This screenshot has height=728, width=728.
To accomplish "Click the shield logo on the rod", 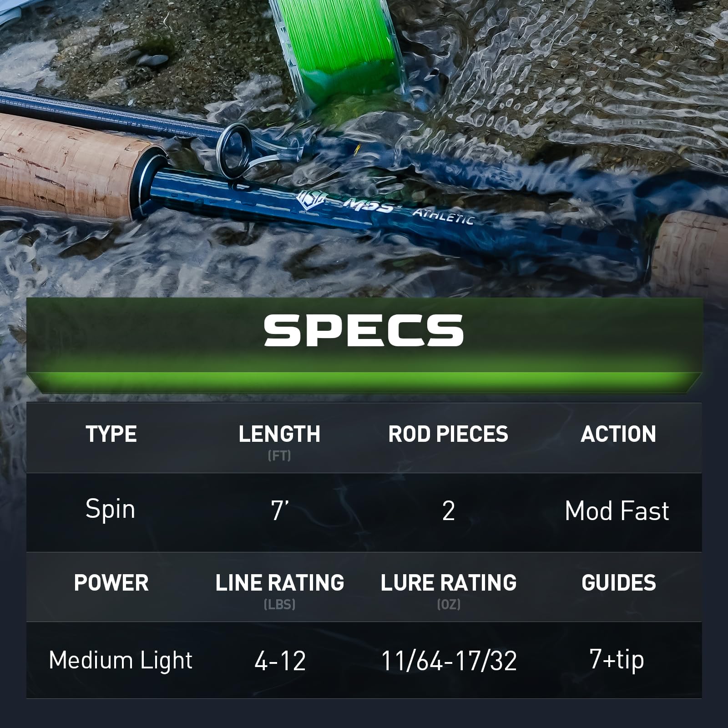I will (x=313, y=200).
